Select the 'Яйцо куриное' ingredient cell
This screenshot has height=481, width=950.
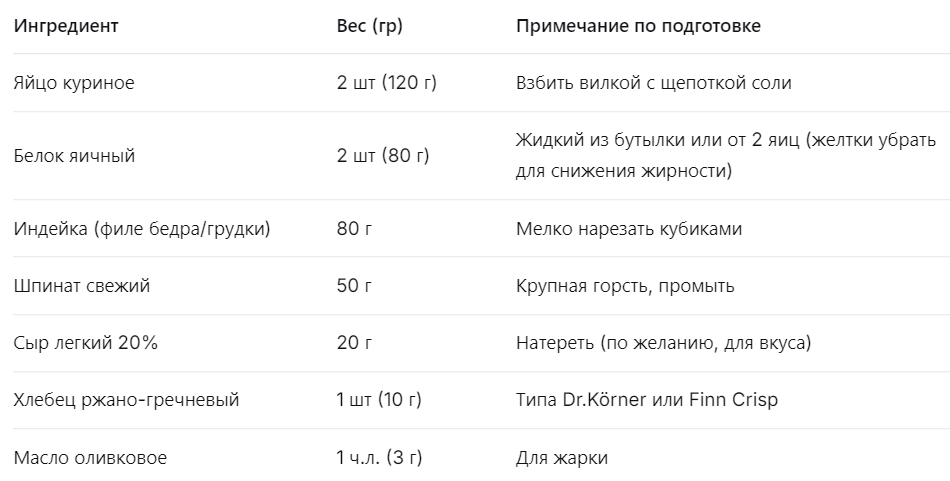[x=74, y=83]
